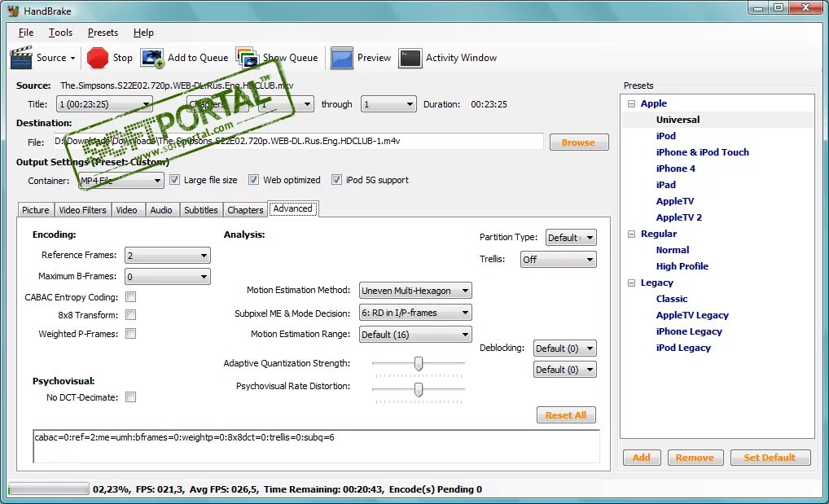Screen dimensions: 829x504
Task: Click the Show Queue icon
Action: (x=247, y=58)
